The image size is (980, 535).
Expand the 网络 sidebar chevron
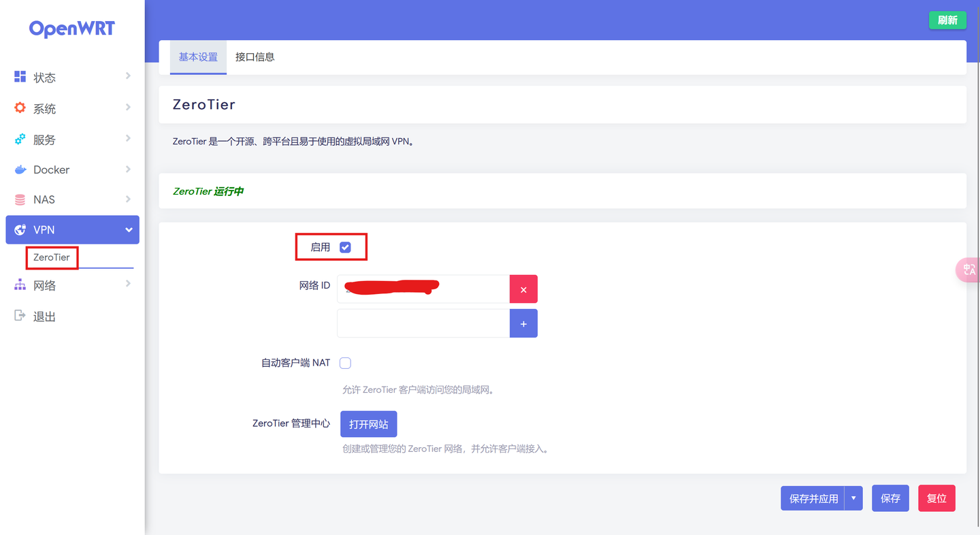[x=129, y=285]
